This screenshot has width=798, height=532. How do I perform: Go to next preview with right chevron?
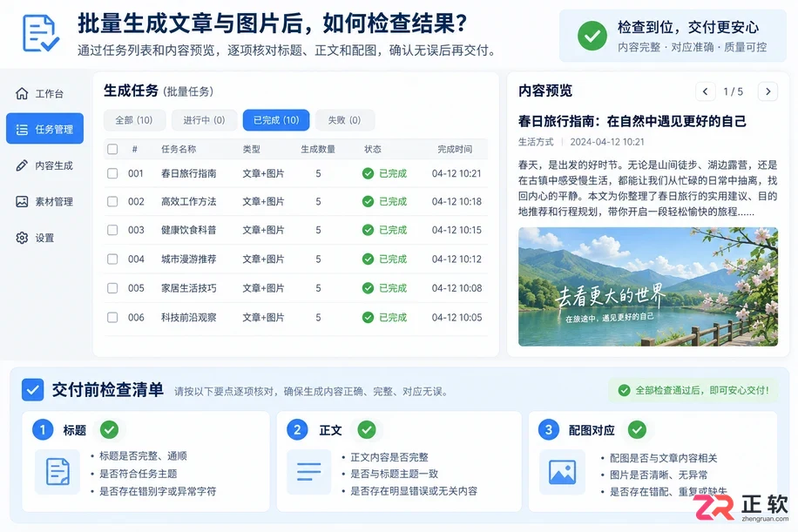click(x=768, y=91)
